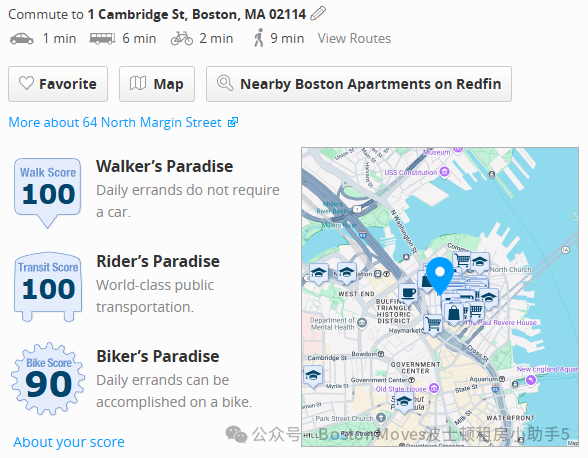The width and height of the screenshot is (588, 458).
Task: Select the bicycle commute time icon
Action: [x=182, y=38]
